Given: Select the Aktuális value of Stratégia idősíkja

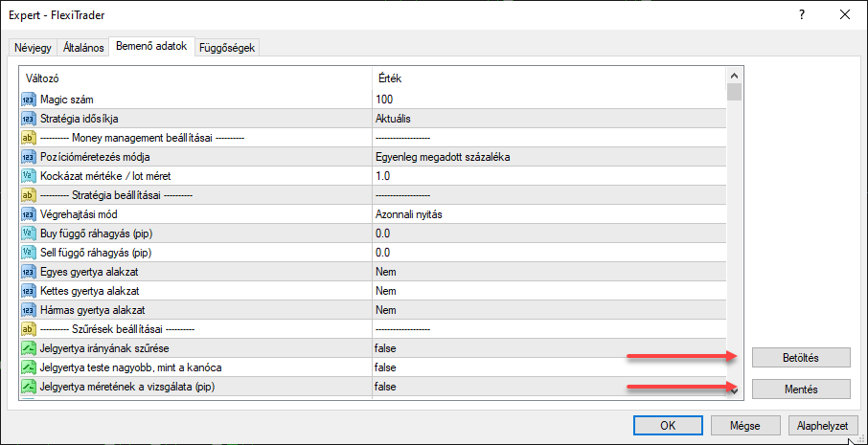Looking at the screenshot, I should click(x=393, y=119).
